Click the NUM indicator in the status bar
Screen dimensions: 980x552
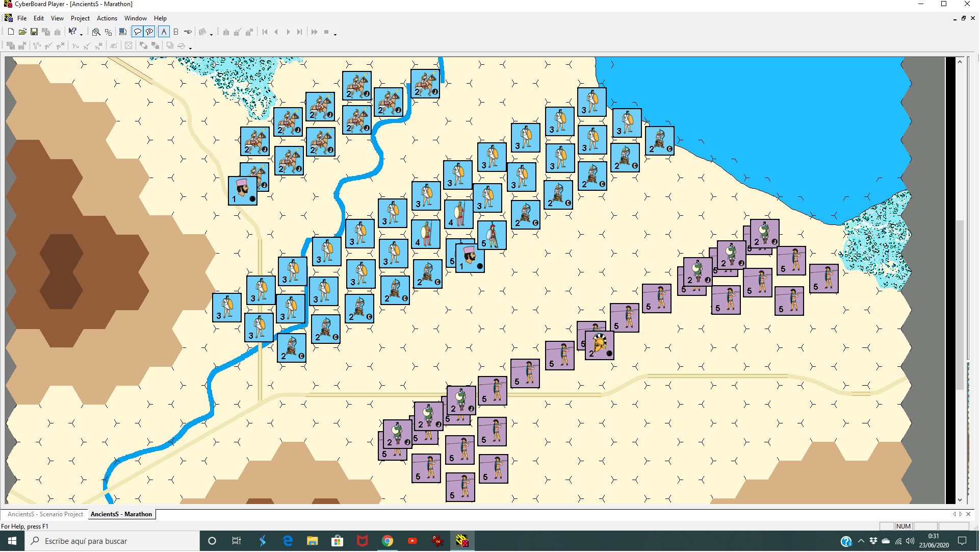click(904, 526)
